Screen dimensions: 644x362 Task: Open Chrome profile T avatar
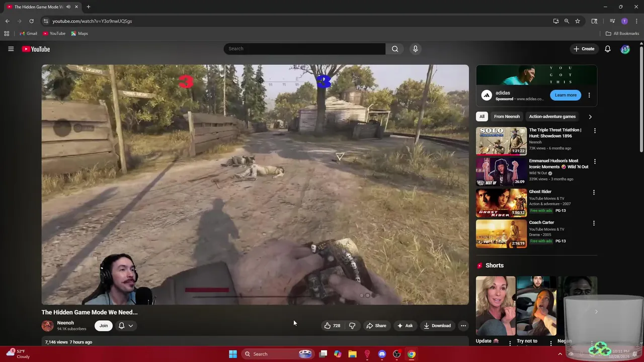[x=624, y=21]
